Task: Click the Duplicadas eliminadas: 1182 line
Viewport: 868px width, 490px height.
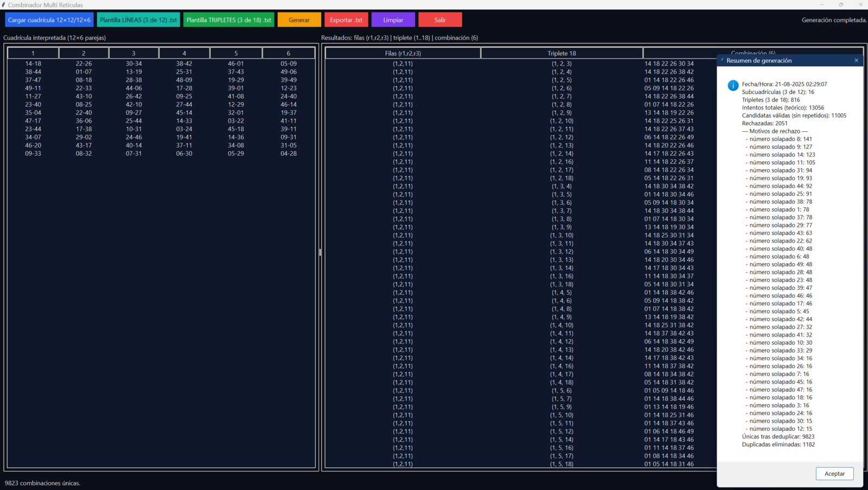Action: (778, 444)
